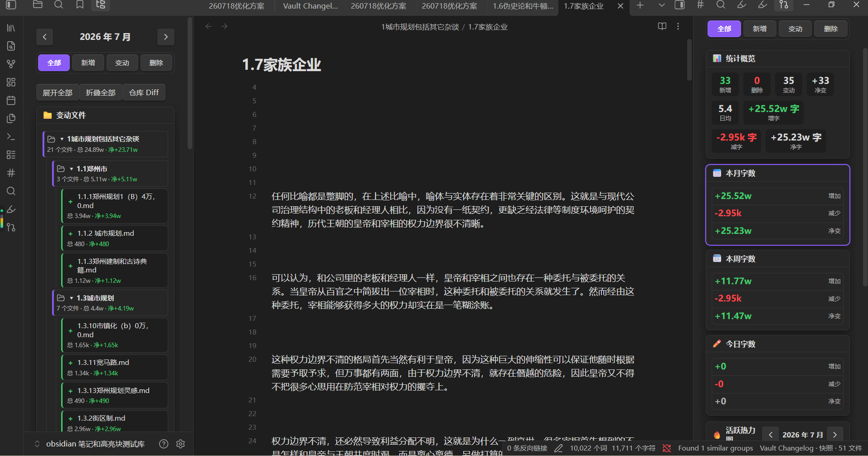Open the search icon in left panel header
Viewport: 868px width, 456px height.
[58, 5]
